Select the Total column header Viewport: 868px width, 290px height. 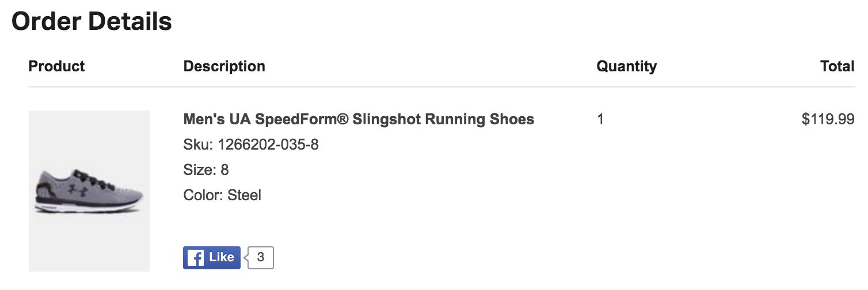(x=837, y=66)
